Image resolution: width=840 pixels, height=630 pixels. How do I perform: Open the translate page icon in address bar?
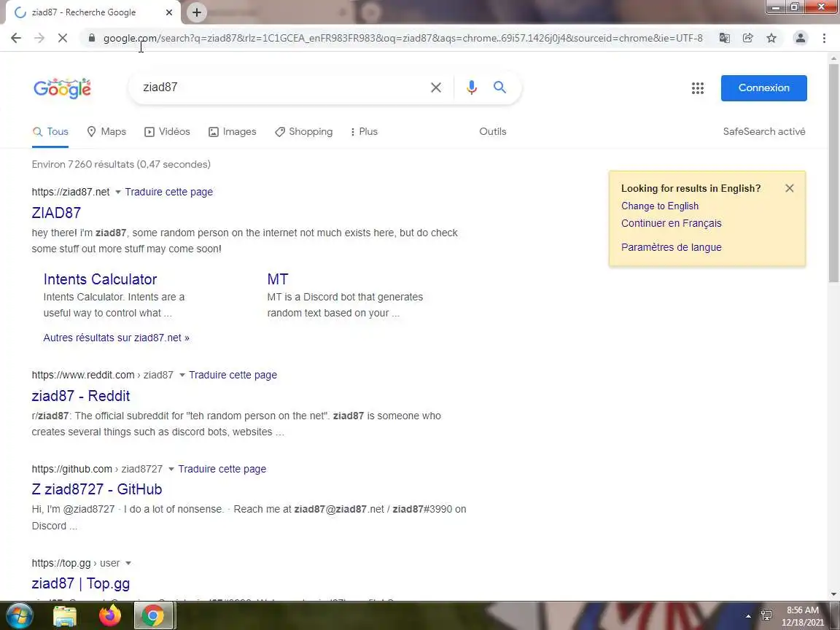tap(724, 38)
